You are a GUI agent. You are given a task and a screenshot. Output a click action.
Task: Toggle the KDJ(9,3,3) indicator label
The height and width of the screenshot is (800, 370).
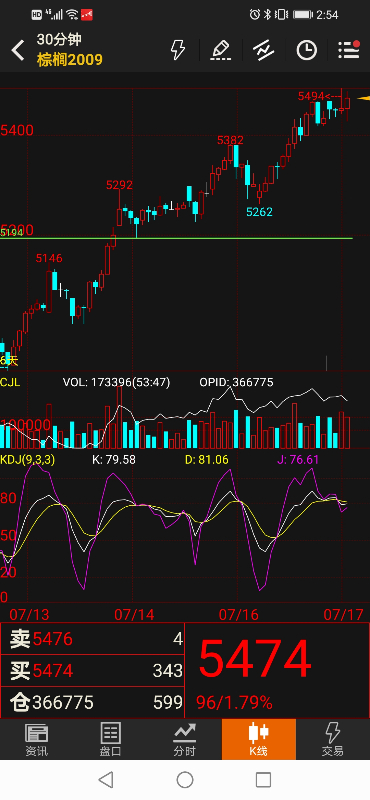(28, 460)
